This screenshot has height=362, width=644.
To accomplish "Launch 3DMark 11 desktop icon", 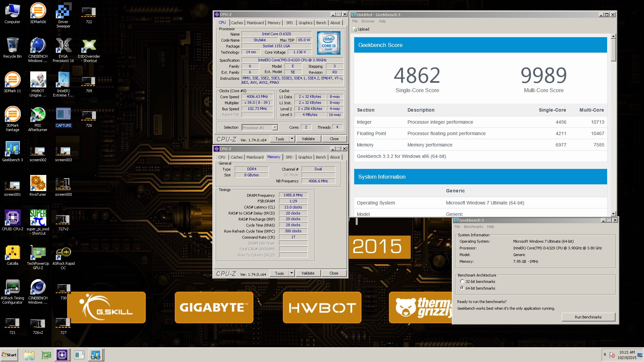I will click(x=12, y=82).
